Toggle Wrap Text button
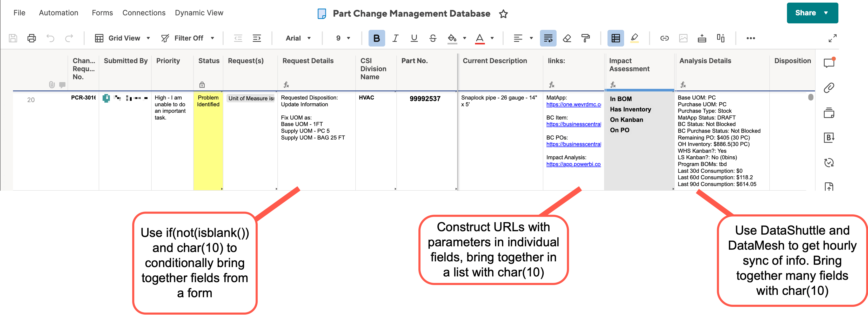Image resolution: width=868 pixels, height=318 pixels. [548, 38]
